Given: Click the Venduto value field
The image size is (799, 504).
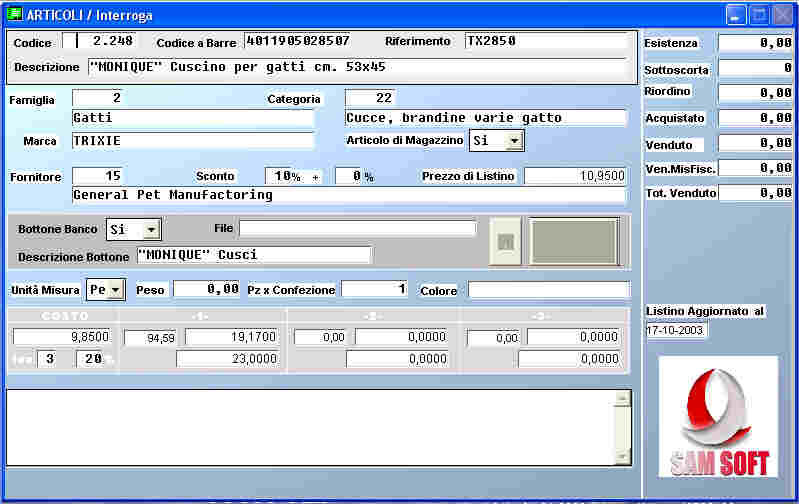Looking at the screenshot, I should [x=755, y=143].
